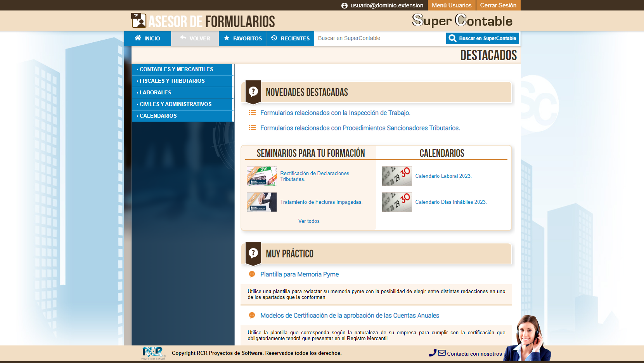Click VOLVER in the navigation bar
The width and height of the screenshot is (644, 363).
point(195,38)
